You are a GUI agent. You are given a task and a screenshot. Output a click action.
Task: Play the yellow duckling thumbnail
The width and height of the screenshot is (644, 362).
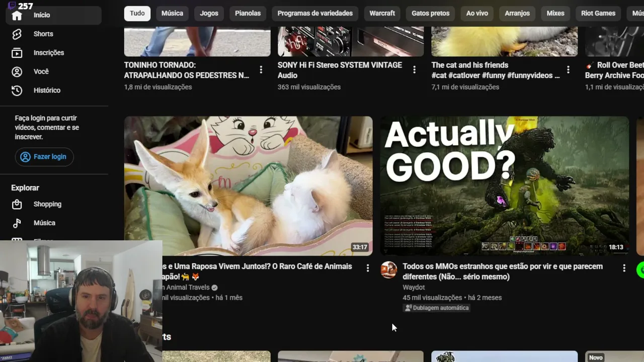(x=505, y=41)
